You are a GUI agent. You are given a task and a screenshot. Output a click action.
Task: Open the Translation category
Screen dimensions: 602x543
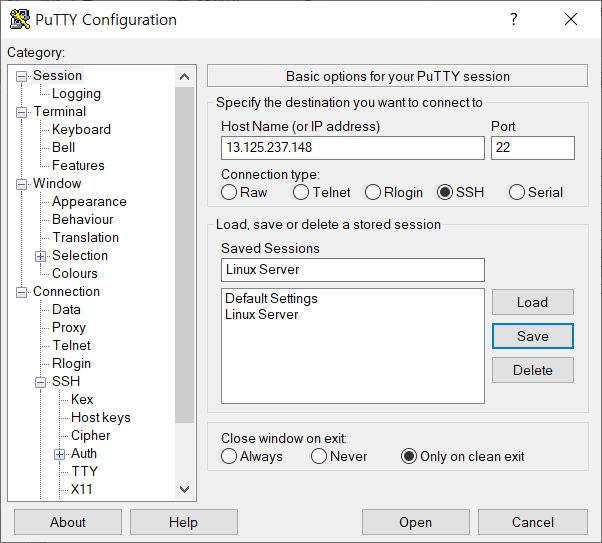pos(86,237)
